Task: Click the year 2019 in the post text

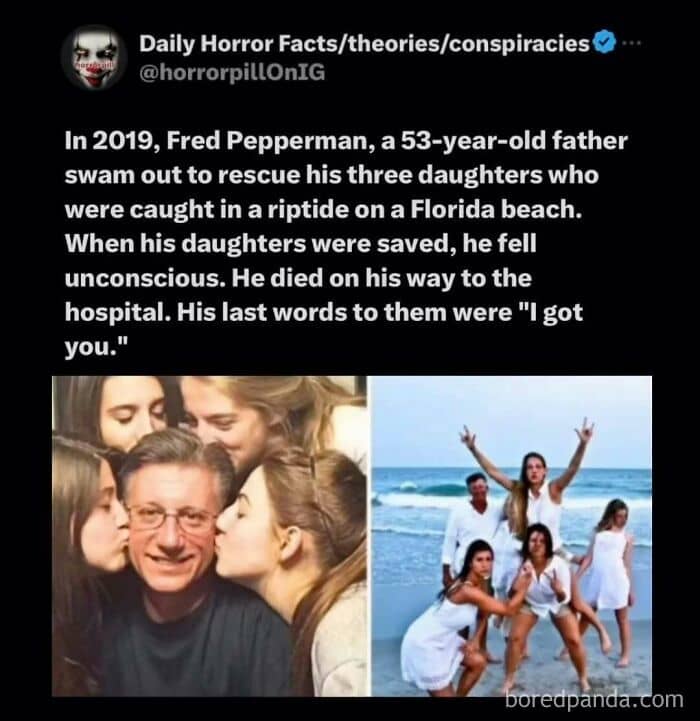Action: tap(122, 141)
